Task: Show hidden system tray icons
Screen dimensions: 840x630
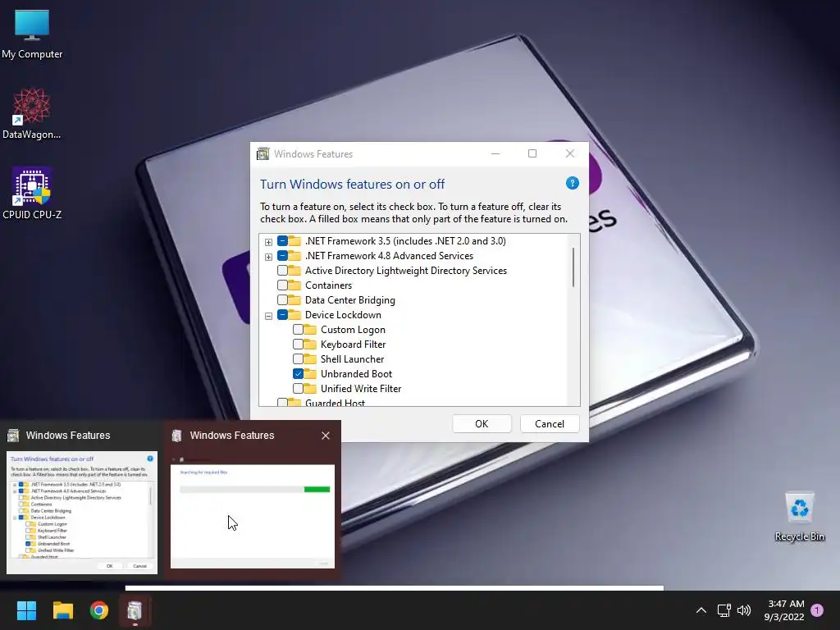Action: coord(701,610)
